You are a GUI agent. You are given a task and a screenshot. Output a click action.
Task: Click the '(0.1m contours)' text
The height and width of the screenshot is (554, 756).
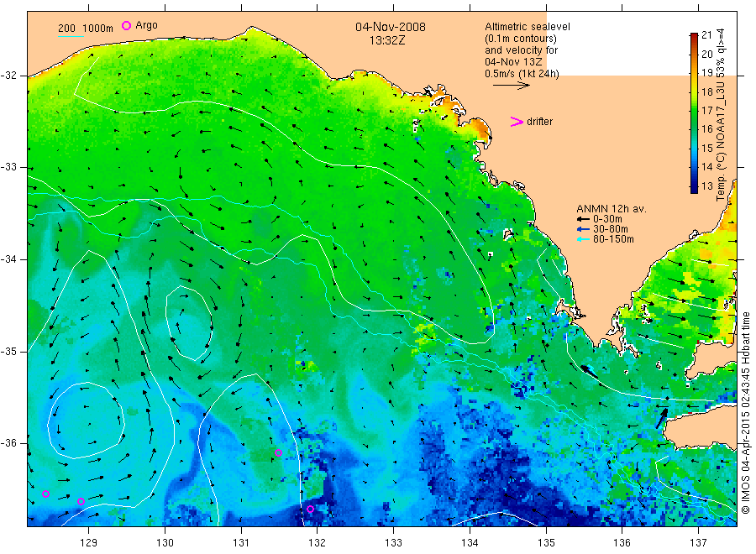[x=521, y=39]
